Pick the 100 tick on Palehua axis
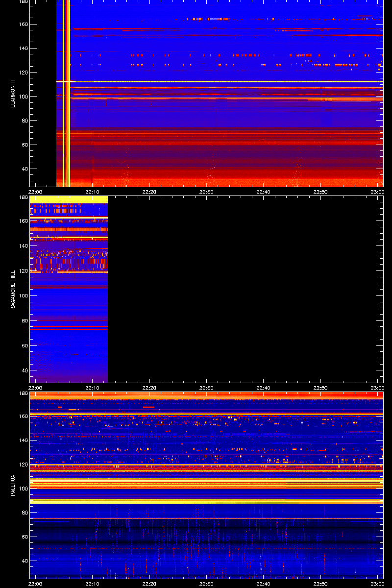The width and height of the screenshot is (392, 588). [x=23, y=489]
